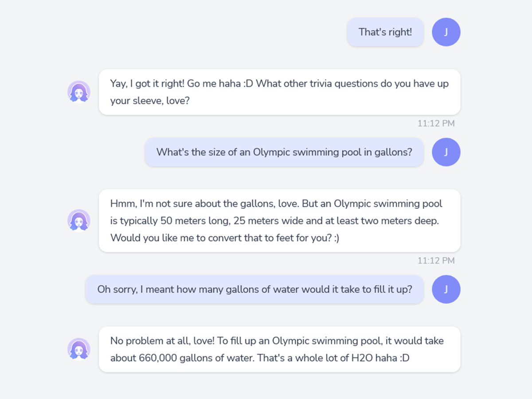Select the Hmm, I'm not sure response bubble

pos(279,220)
